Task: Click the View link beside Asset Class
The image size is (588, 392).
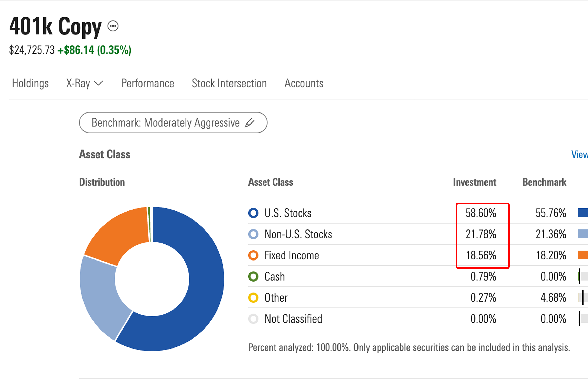Action: click(x=579, y=155)
